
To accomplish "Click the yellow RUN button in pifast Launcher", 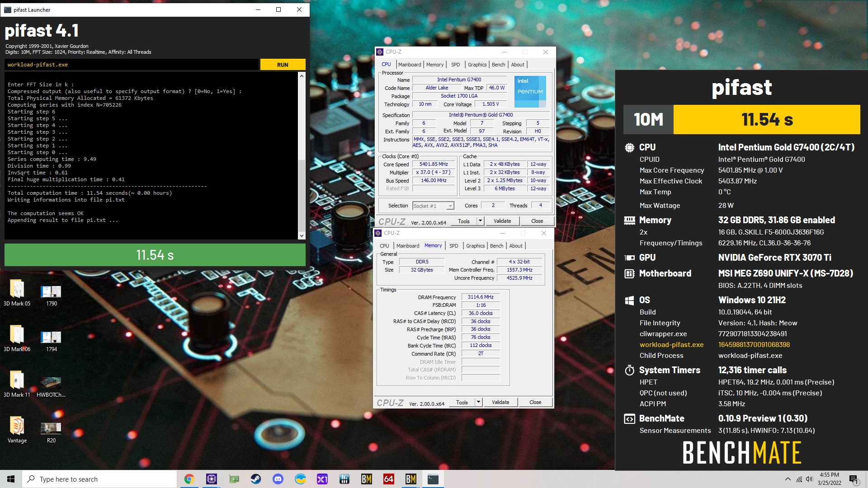I will (x=283, y=65).
